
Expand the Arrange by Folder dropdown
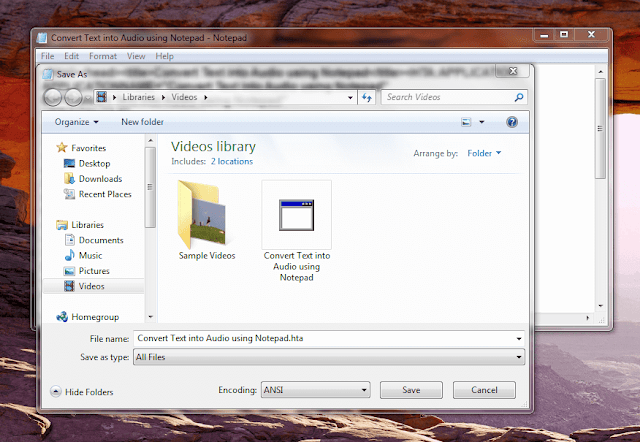pyautogui.click(x=484, y=153)
